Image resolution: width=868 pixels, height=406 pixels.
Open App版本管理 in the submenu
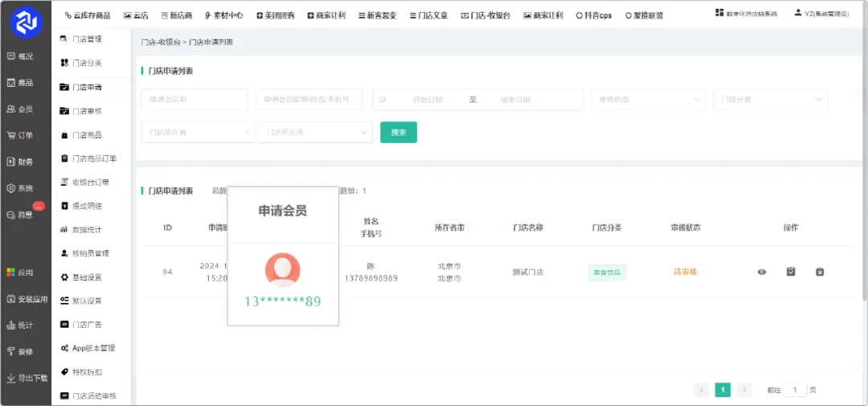(x=88, y=348)
